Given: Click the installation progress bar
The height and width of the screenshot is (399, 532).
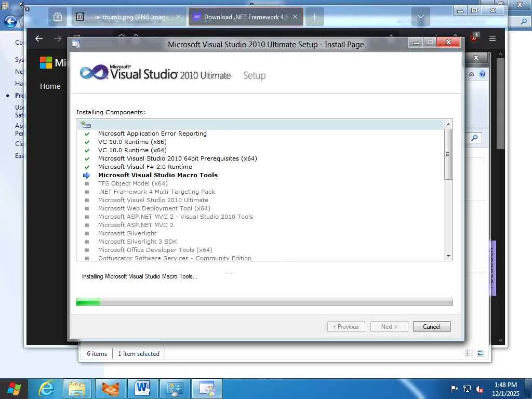Looking at the screenshot, I should click(264, 302).
